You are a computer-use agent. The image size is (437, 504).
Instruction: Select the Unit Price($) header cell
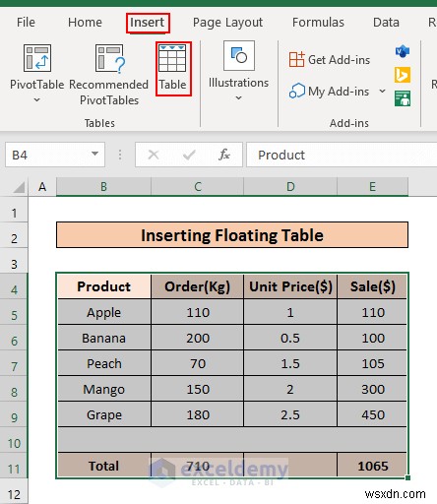[x=290, y=286]
